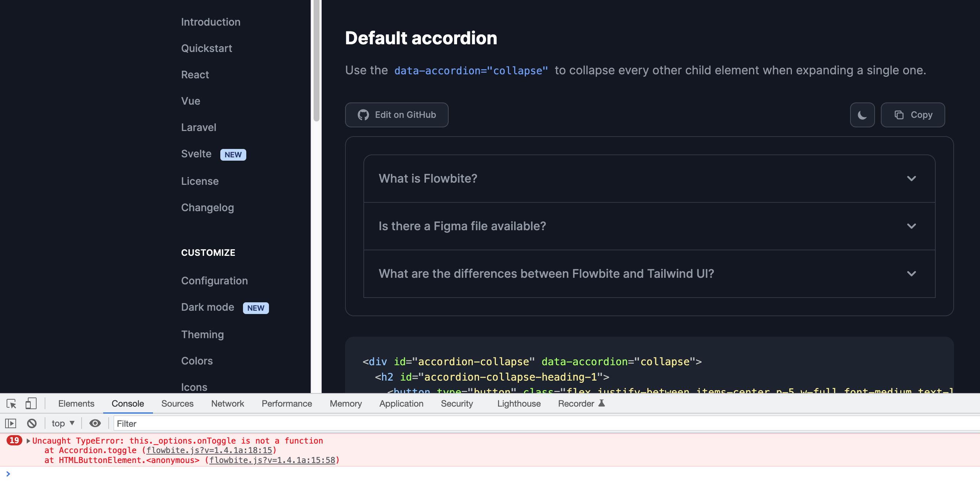This screenshot has height=497, width=980.
Task: Open flowbite.js at line 18
Action: (x=209, y=450)
